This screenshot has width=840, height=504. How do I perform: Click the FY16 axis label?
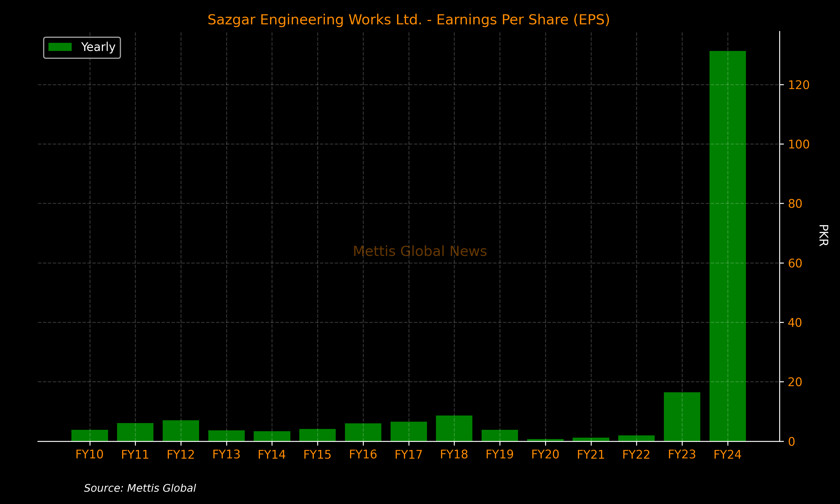pos(363,454)
